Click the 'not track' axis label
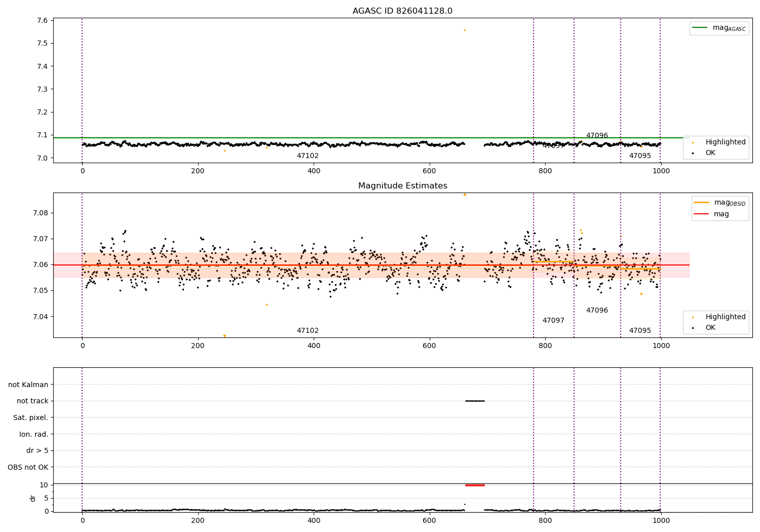Viewport: 760px width, 532px height. point(32,401)
